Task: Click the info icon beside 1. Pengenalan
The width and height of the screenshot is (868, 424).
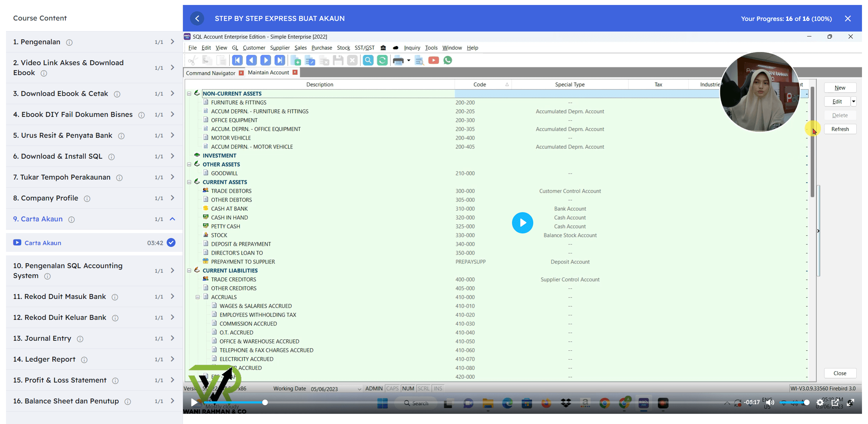Action: pos(69,43)
